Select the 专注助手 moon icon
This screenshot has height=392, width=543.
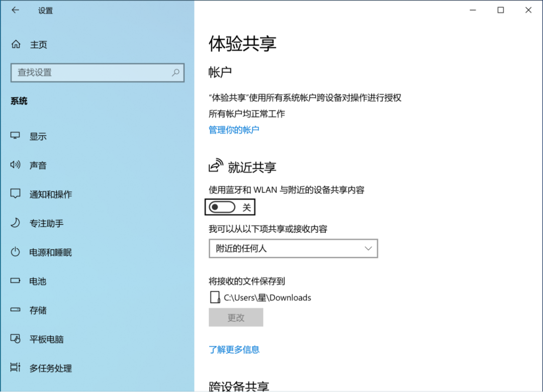click(x=15, y=223)
